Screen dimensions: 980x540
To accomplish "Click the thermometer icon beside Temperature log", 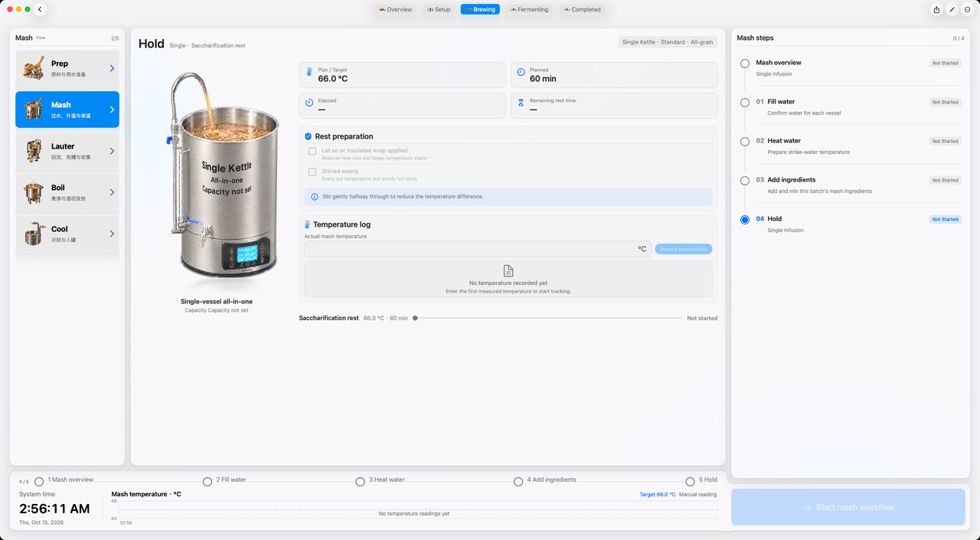I will coord(307,225).
